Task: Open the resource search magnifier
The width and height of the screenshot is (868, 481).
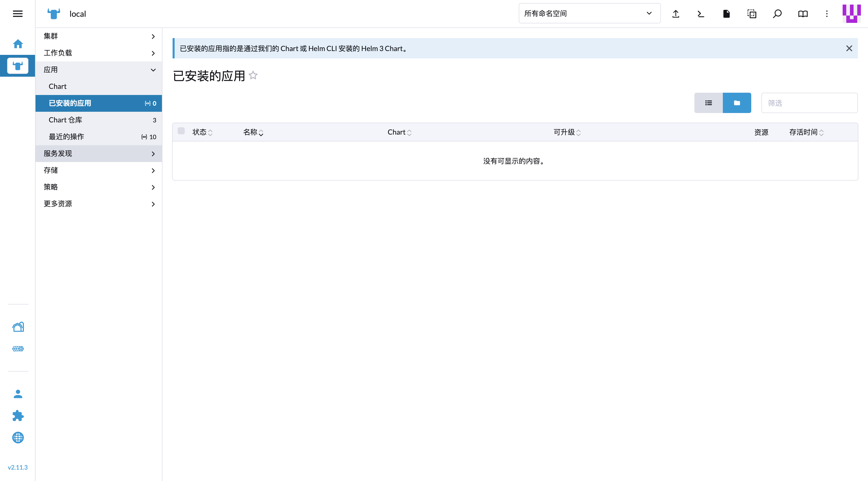Action: 777,13
